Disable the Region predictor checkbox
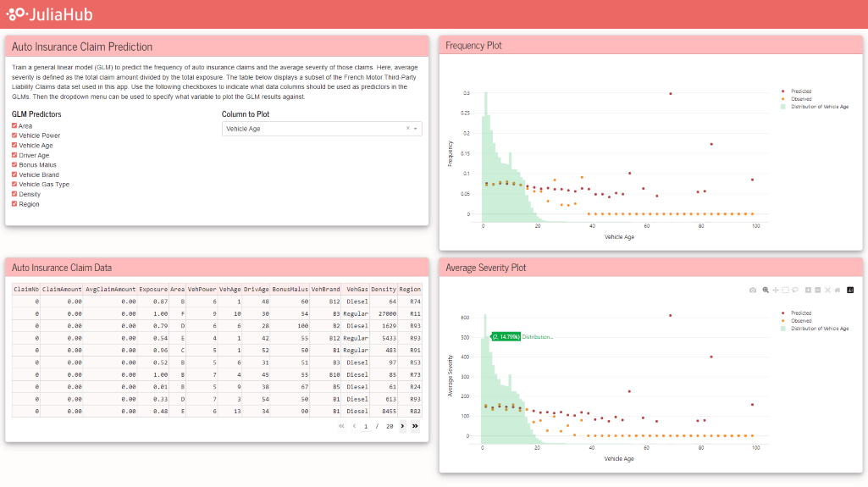 pos(14,204)
